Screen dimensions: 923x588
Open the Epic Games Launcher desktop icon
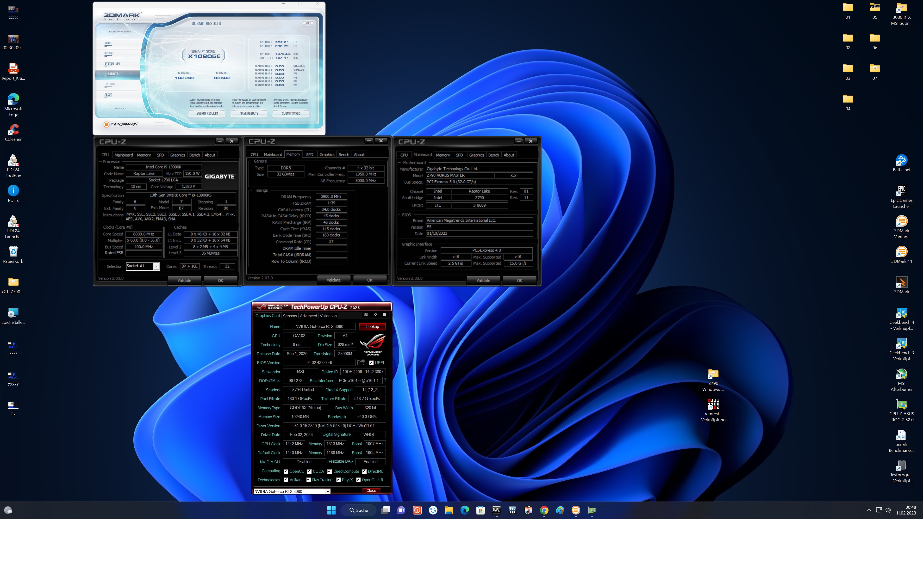tap(901, 197)
